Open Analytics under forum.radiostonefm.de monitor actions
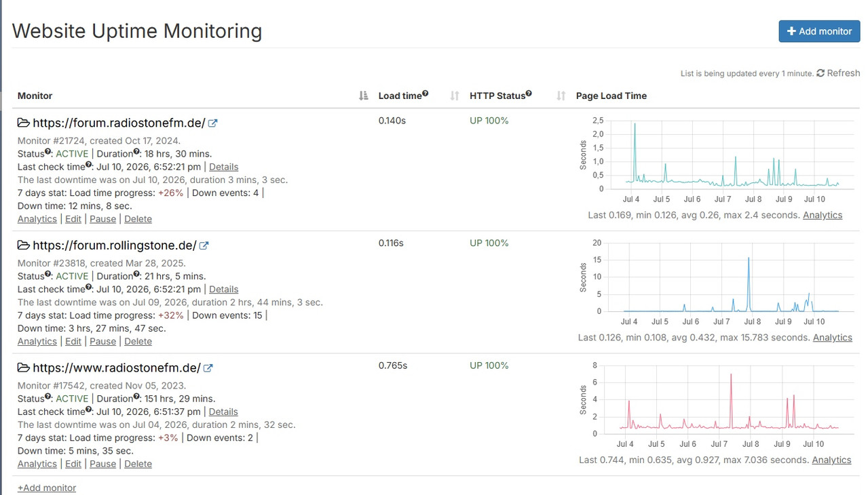868x495 pixels. (37, 219)
